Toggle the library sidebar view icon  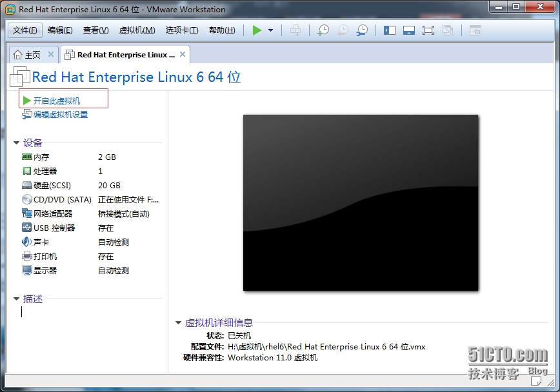pos(389,30)
